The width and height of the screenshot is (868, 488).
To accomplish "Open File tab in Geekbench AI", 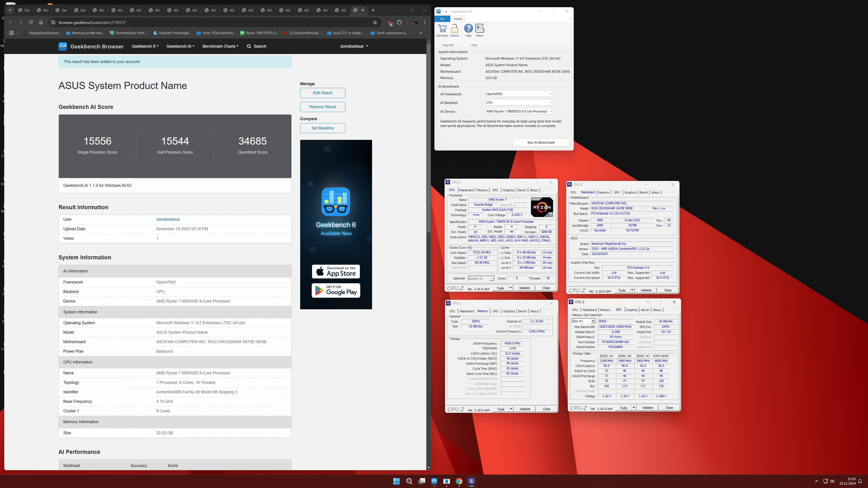I will [x=442, y=19].
